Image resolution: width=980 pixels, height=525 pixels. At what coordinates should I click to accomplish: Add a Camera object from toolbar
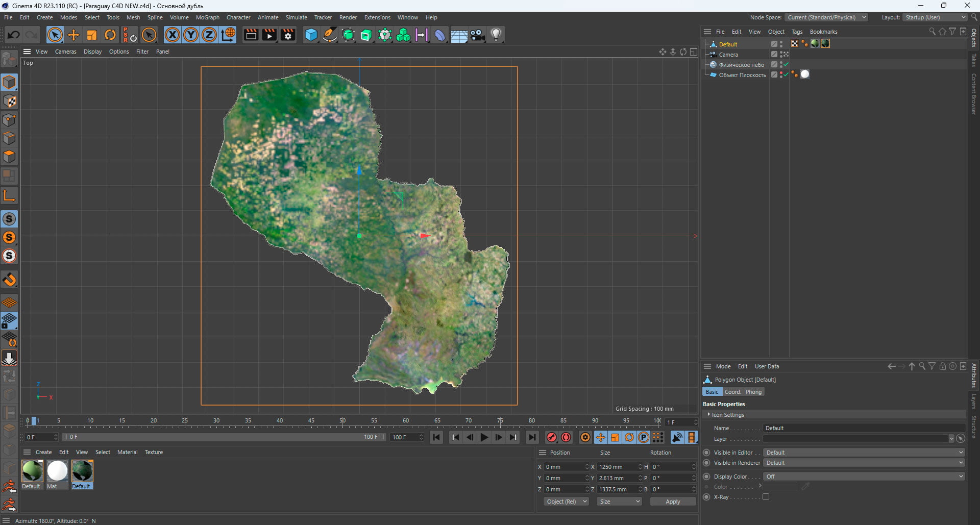(x=477, y=35)
